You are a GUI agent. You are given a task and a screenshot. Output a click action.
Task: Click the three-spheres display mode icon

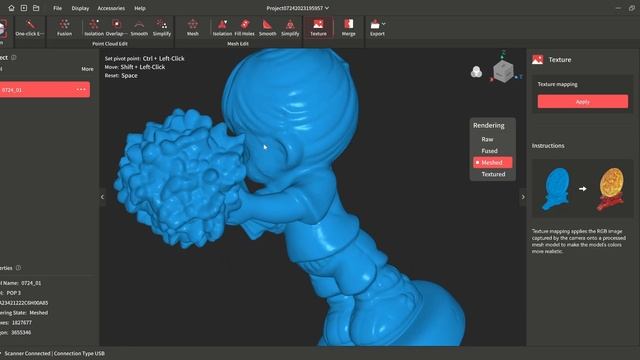476,72
